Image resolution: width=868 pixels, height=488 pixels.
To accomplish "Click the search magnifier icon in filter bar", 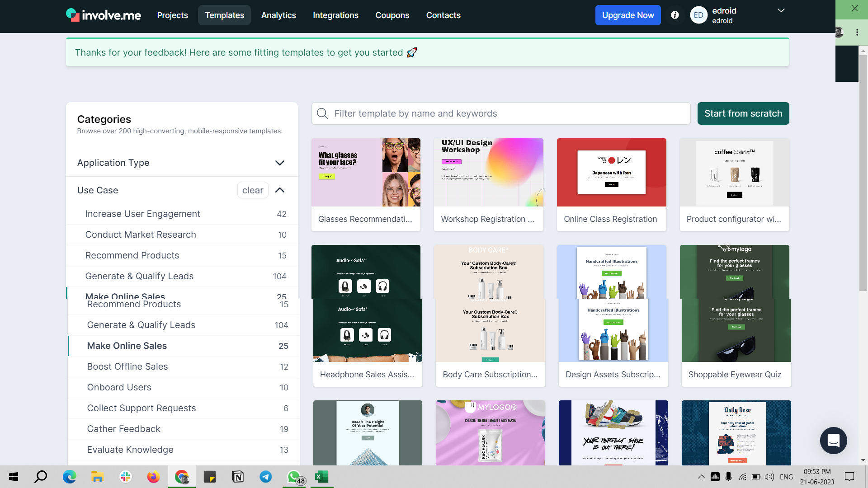I will tap(322, 113).
